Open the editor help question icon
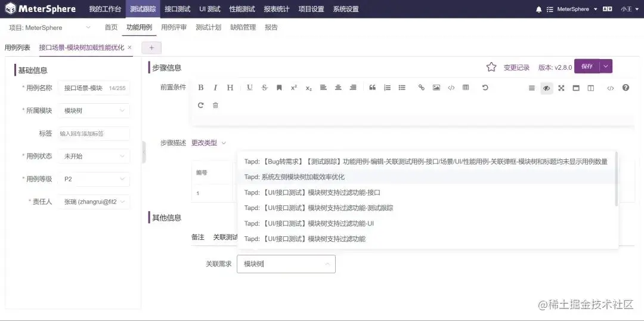 [626, 88]
